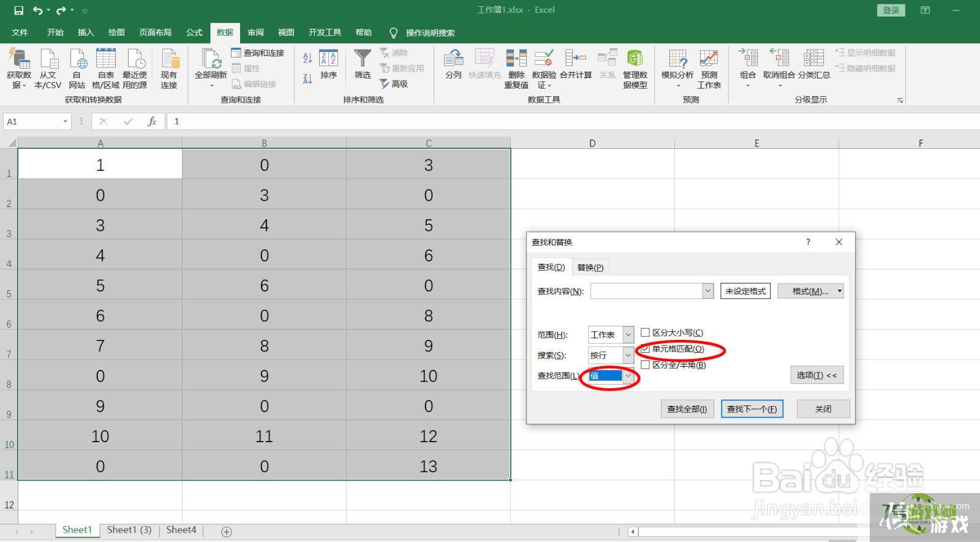Open 格式 button dropdown arrow
Screen dimensions: 980x542
840,291
